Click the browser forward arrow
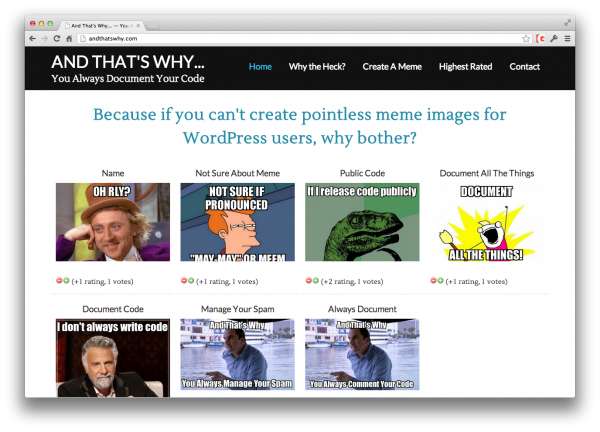 coord(45,39)
